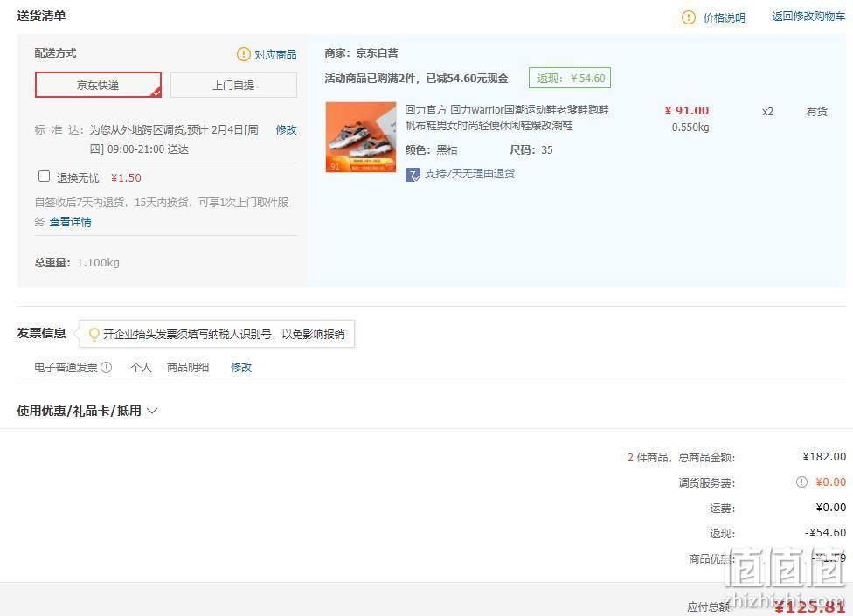The height and width of the screenshot is (616, 853).
Task: Click the 退换无忧 price ¥1.50
Action: pyautogui.click(x=126, y=177)
